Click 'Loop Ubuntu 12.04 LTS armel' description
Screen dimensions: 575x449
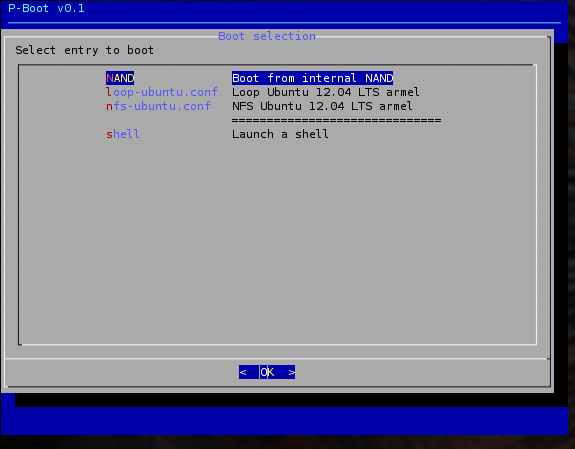(x=326, y=92)
